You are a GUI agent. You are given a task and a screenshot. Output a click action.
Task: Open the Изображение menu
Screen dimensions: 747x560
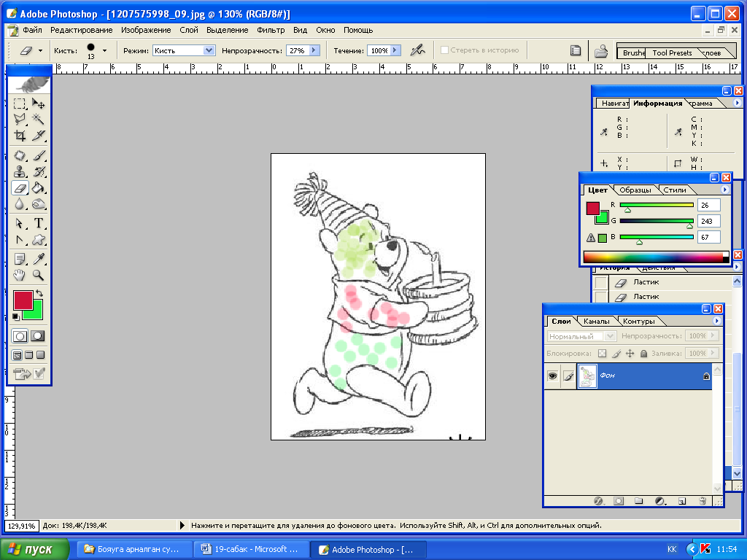click(146, 30)
